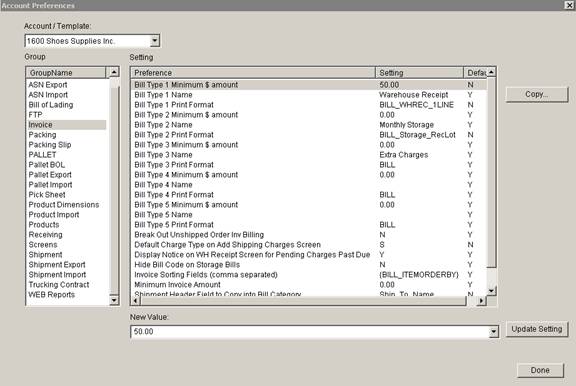Click the BILL_WHREC_1LINE setting value
The height and width of the screenshot is (386, 576).
pos(417,105)
